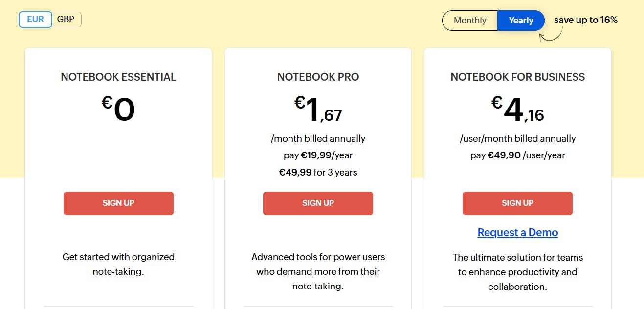Sign up for Notebook Essential
The width and height of the screenshot is (644, 309).
coord(118,203)
